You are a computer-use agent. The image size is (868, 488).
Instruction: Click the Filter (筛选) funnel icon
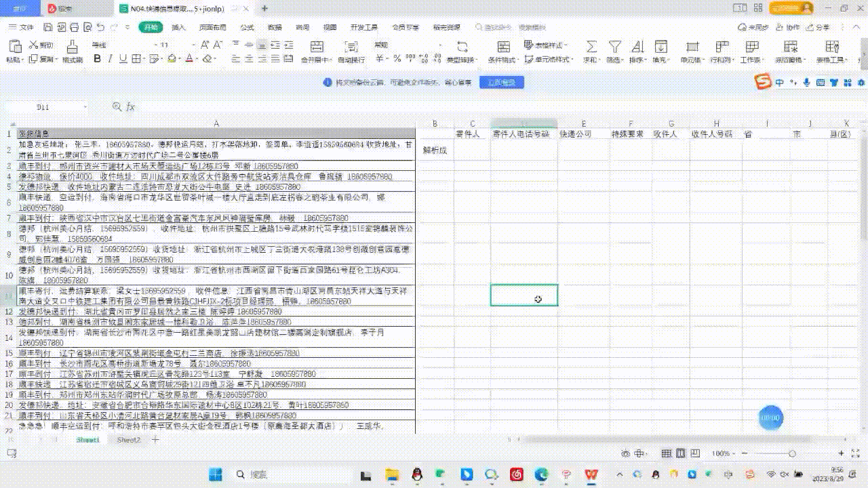(614, 47)
